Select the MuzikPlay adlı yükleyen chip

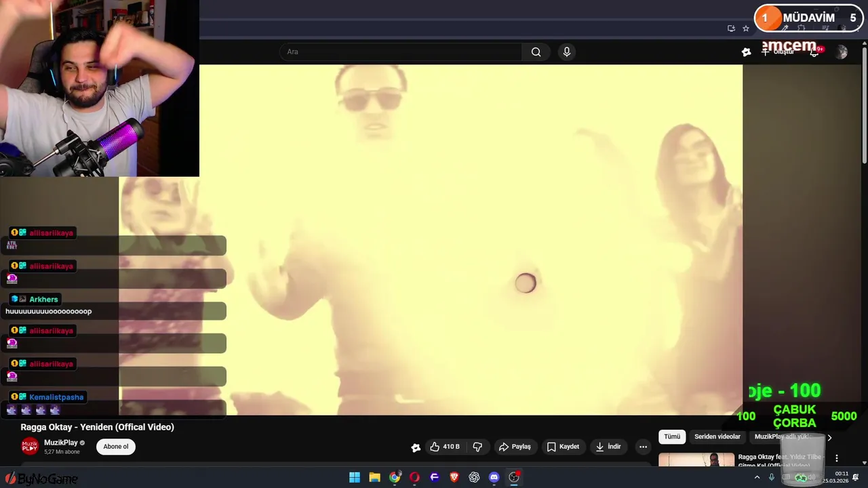coord(785,436)
